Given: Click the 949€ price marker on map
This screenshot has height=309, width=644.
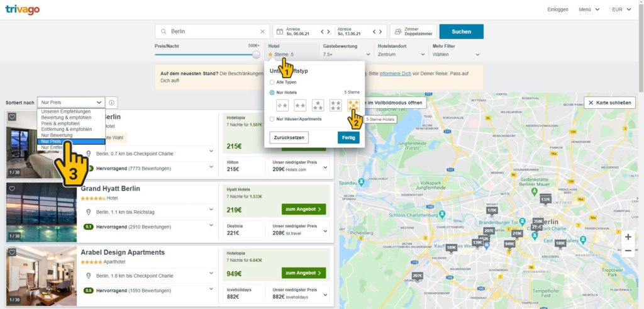Looking at the screenshot, I should [509, 244].
